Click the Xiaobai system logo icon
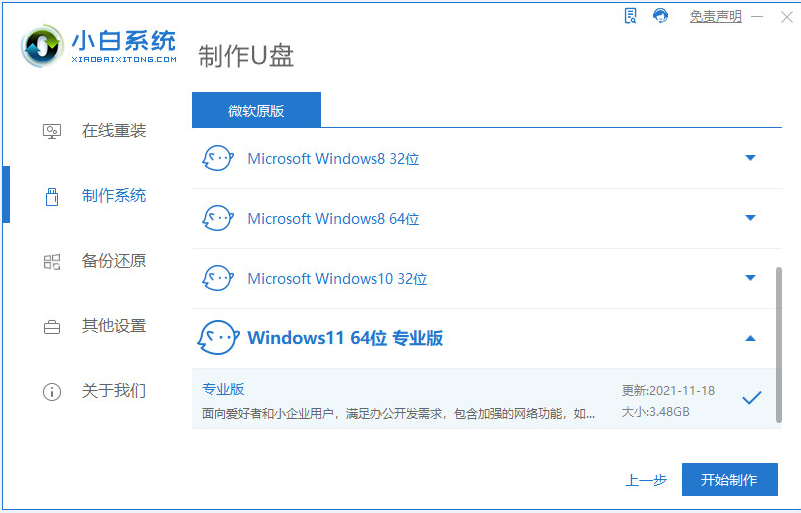The image size is (801, 513). pyautogui.click(x=42, y=46)
